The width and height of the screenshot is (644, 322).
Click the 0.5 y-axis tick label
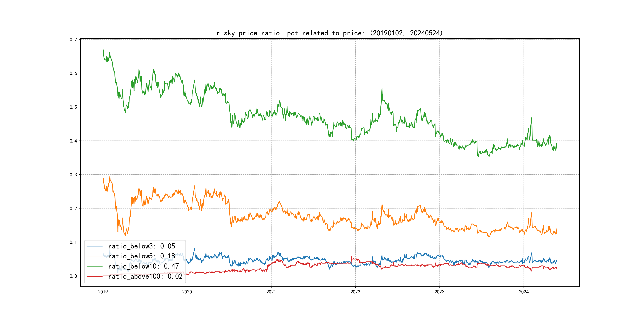click(x=73, y=107)
